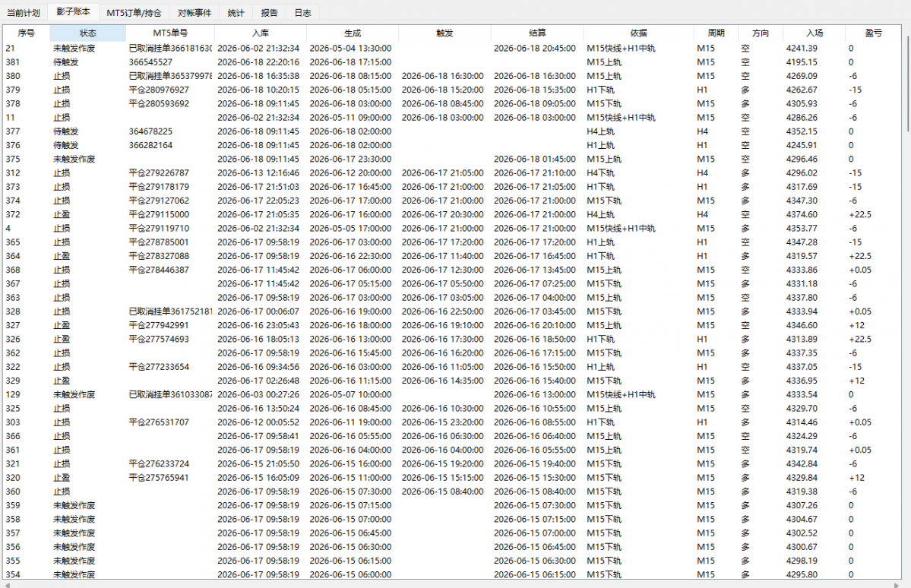Open the 日志 tab
Viewport: 911px width, 588px height.
(x=302, y=12)
